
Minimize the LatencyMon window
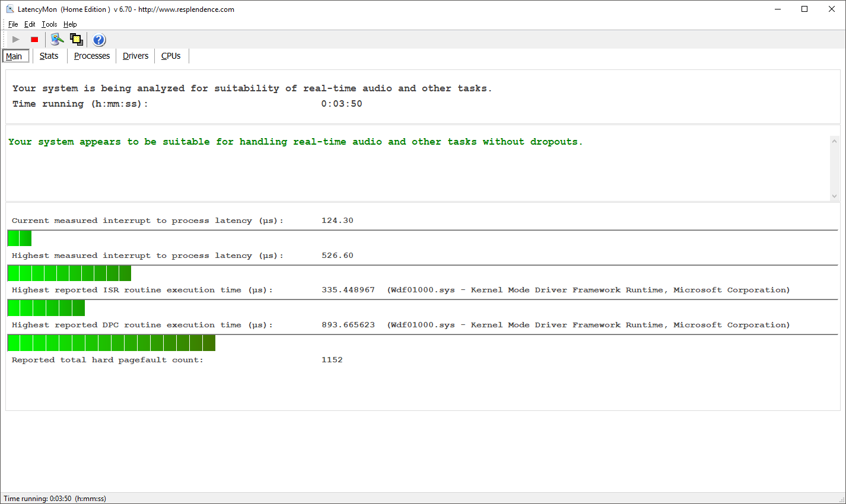[x=778, y=9]
